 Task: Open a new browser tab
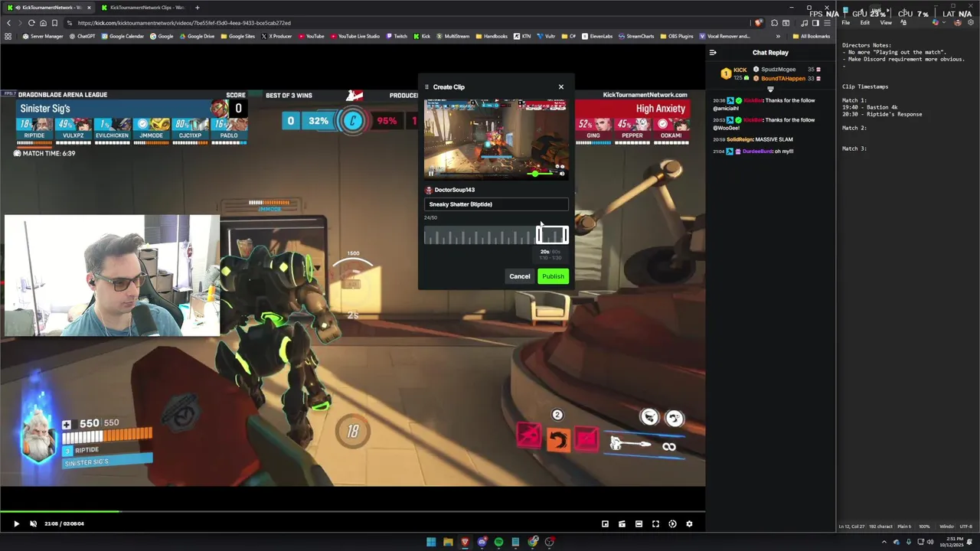coord(198,8)
